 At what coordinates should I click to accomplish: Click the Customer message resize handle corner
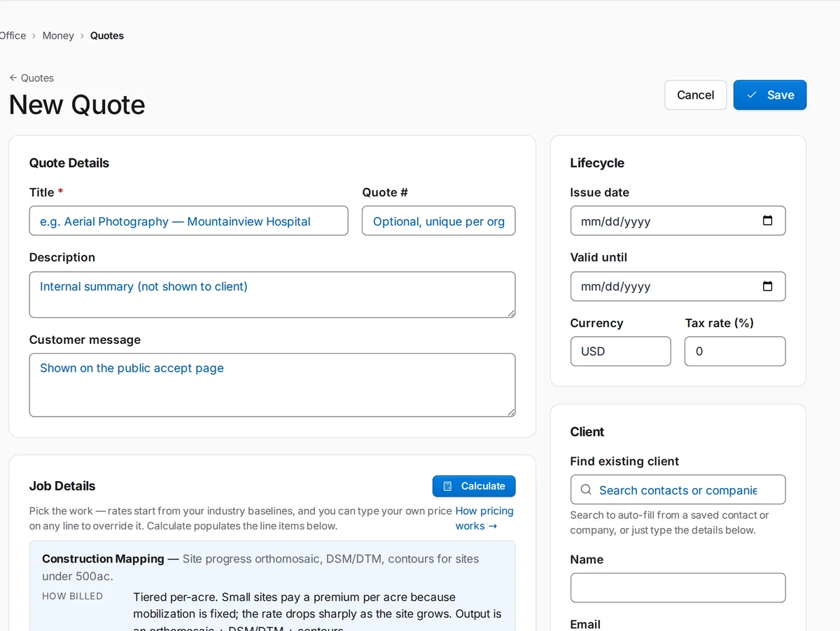point(511,412)
